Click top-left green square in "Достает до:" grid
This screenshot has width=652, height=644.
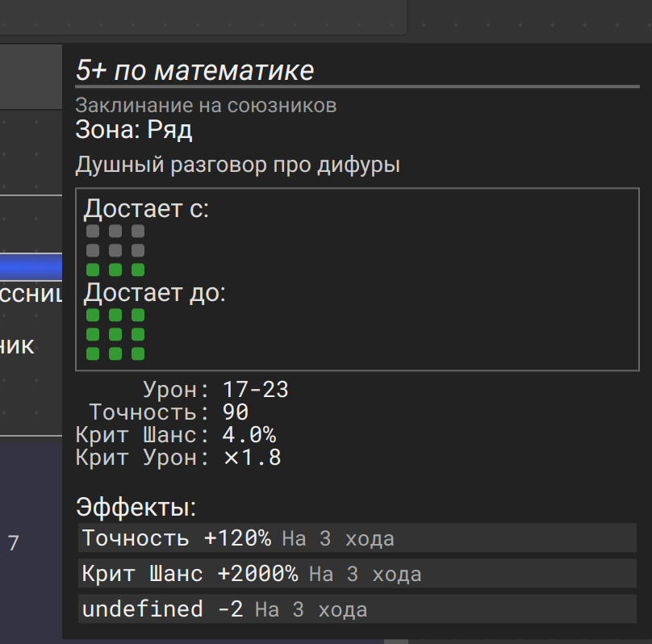(93, 315)
